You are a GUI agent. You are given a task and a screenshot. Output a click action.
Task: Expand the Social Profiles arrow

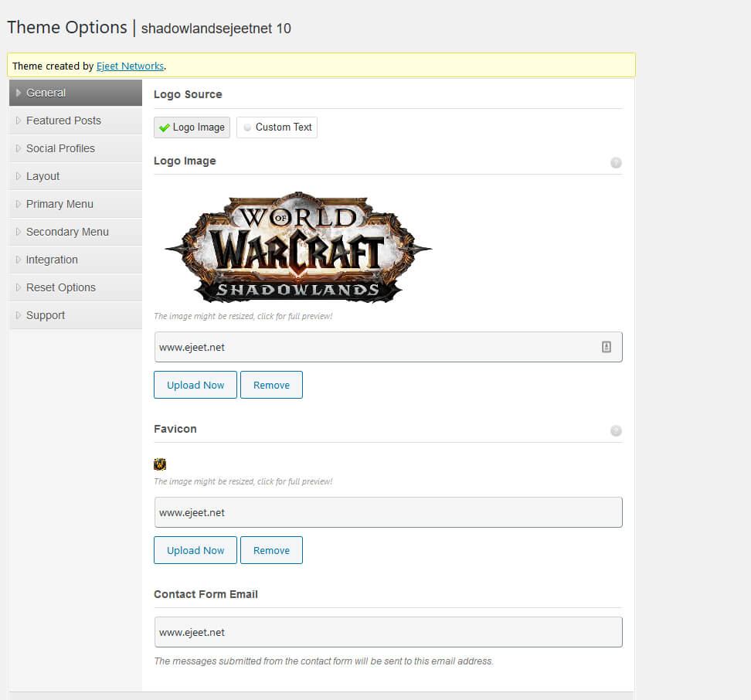[19, 148]
